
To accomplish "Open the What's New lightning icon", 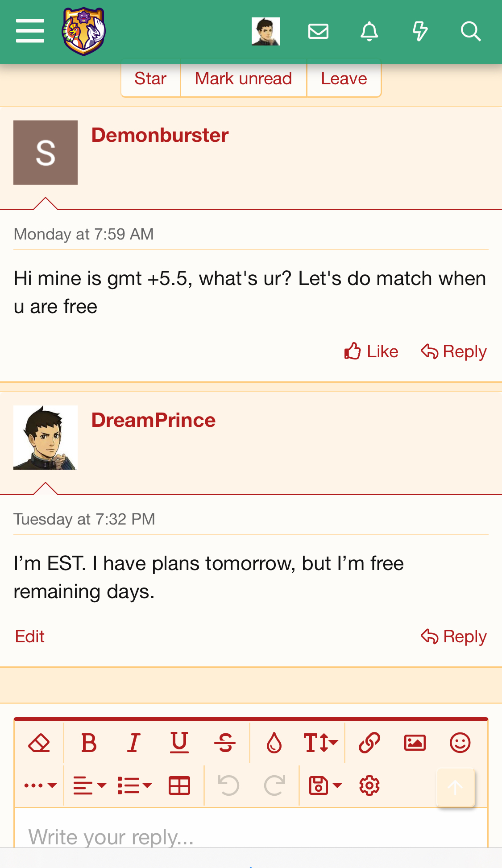I will point(419,32).
